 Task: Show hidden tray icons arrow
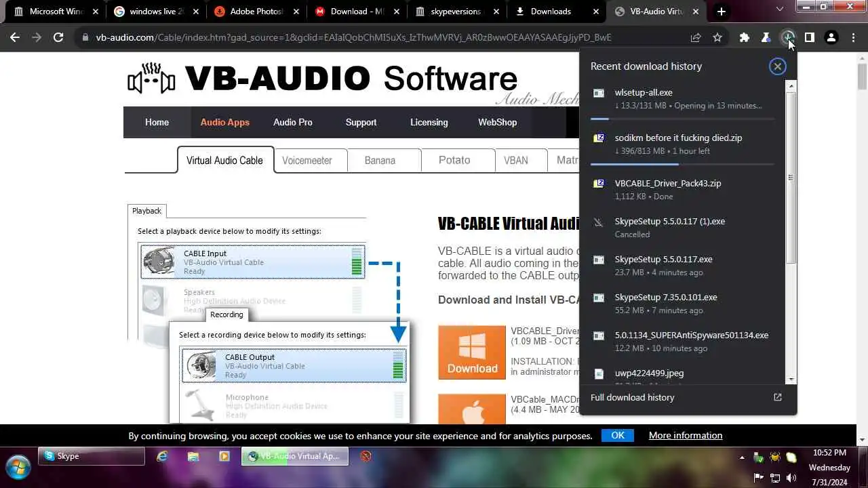click(743, 458)
